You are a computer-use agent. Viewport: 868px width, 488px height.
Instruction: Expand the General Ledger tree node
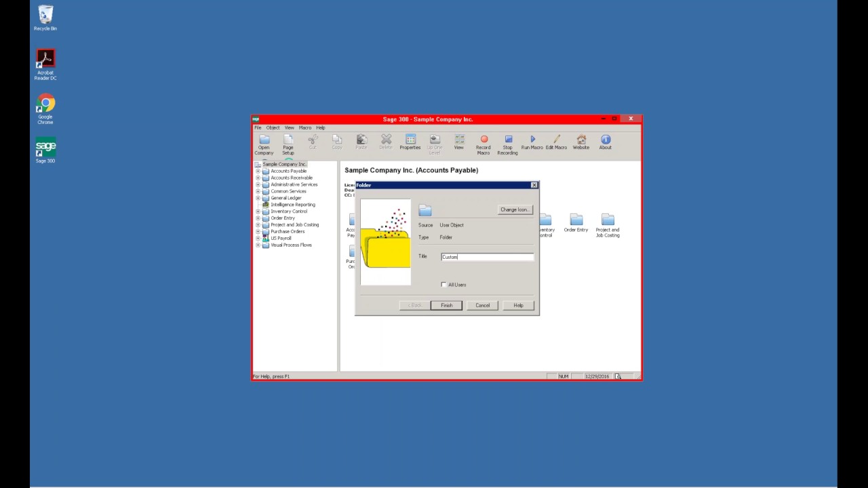(258, 198)
